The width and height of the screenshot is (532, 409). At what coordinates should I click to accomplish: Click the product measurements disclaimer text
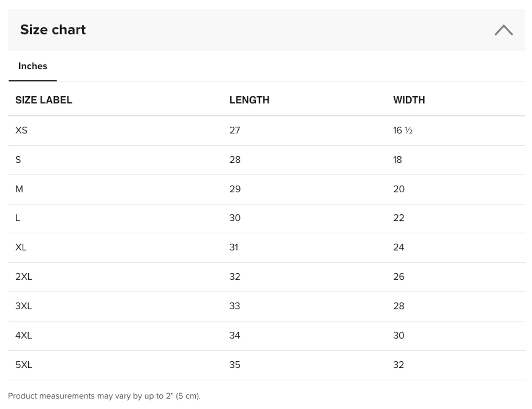tap(104, 396)
